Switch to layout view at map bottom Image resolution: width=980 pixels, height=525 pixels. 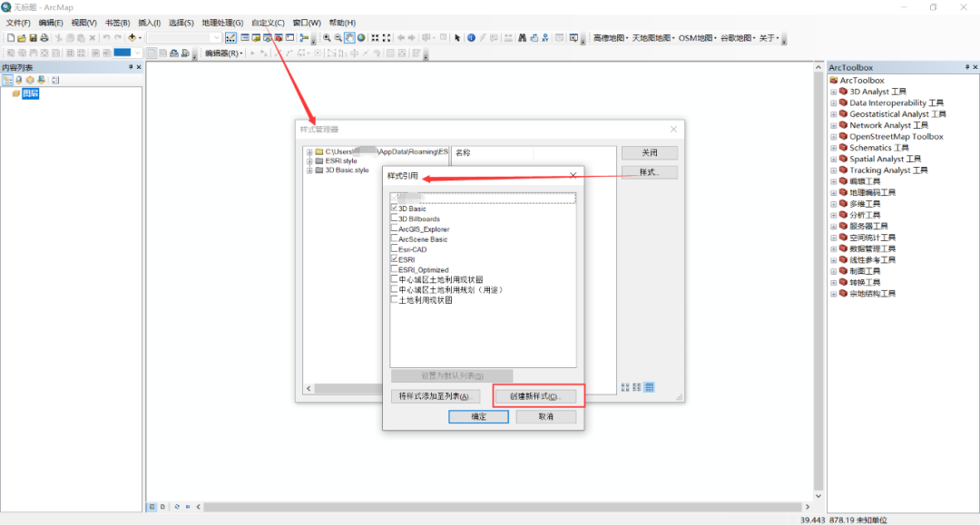point(162,507)
